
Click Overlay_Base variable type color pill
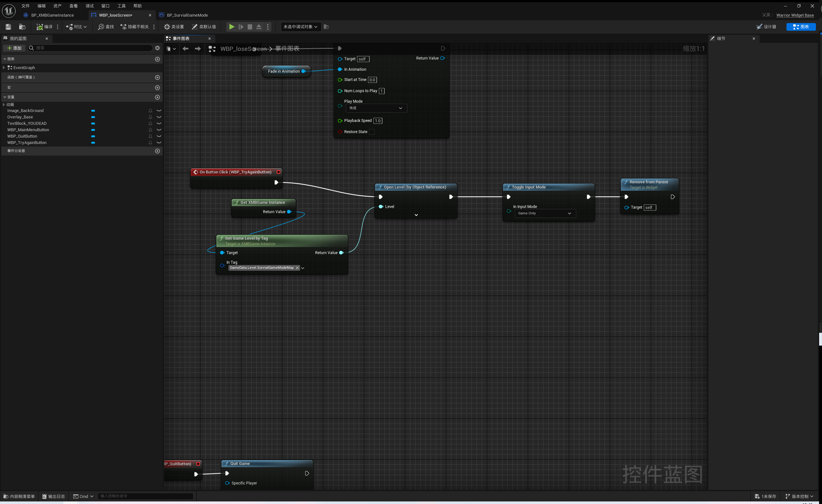coord(93,117)
